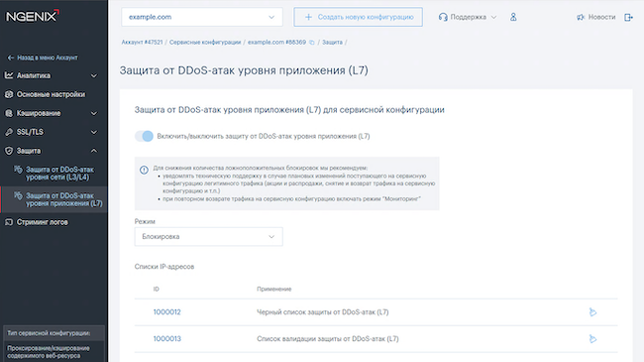This screenshot has height=362, width=644.
Task: Click 'Список валидации защиты от DDoS-атак (L7)' text
Action: click(x=327, y=339)
